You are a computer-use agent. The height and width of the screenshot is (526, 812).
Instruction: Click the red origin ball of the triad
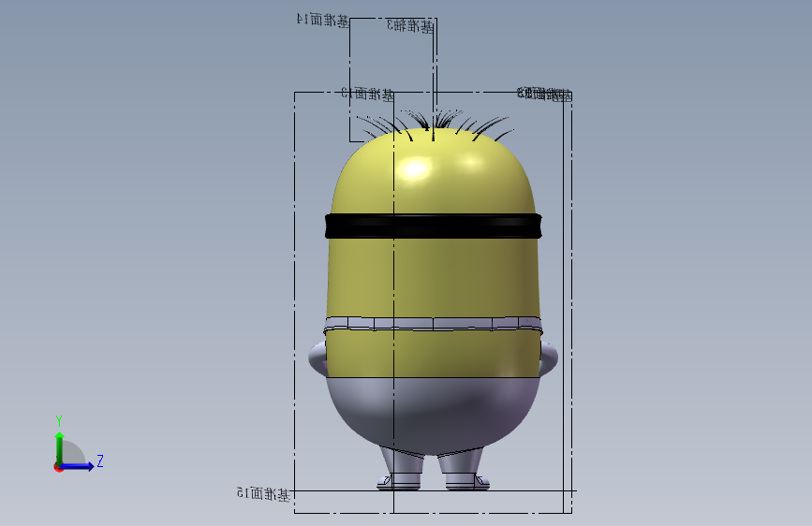[58, 467]
